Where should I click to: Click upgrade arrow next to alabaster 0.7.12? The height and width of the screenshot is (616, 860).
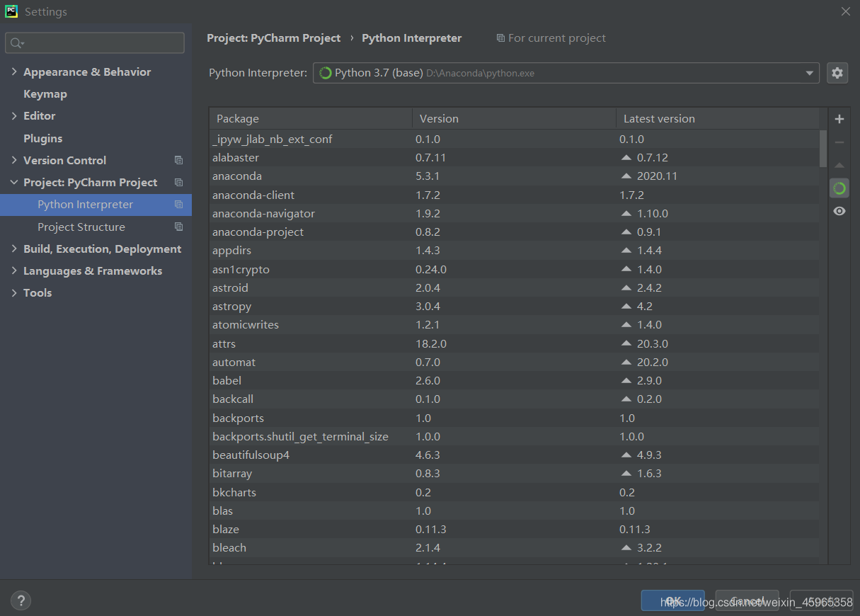[626, 158]
